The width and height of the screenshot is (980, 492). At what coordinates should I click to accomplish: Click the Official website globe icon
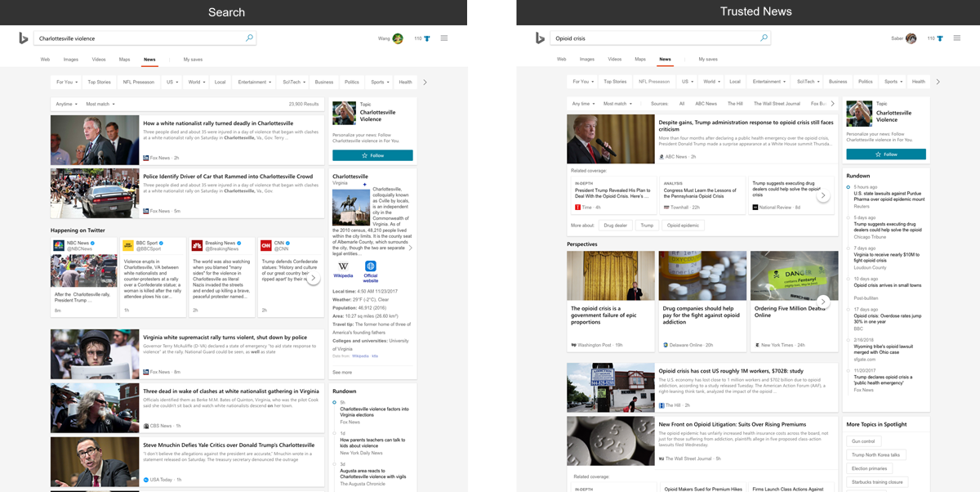click(x=370, y=266)
